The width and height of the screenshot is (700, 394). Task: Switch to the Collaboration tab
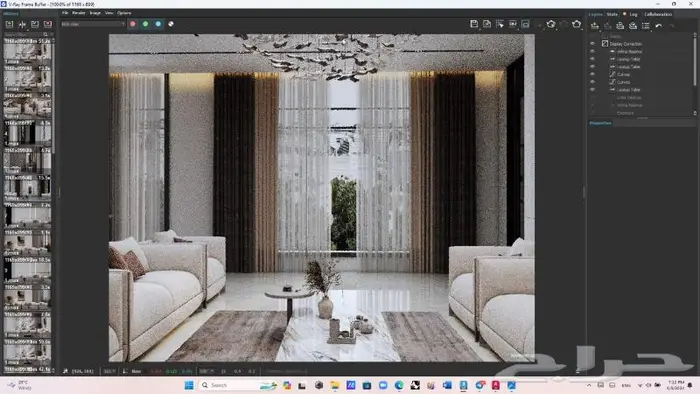pyautogui.click(x=658, y=14)
